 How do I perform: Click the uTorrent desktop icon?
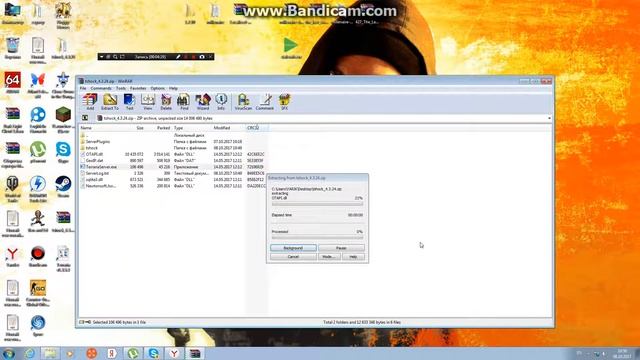click(x=38, y=152)
